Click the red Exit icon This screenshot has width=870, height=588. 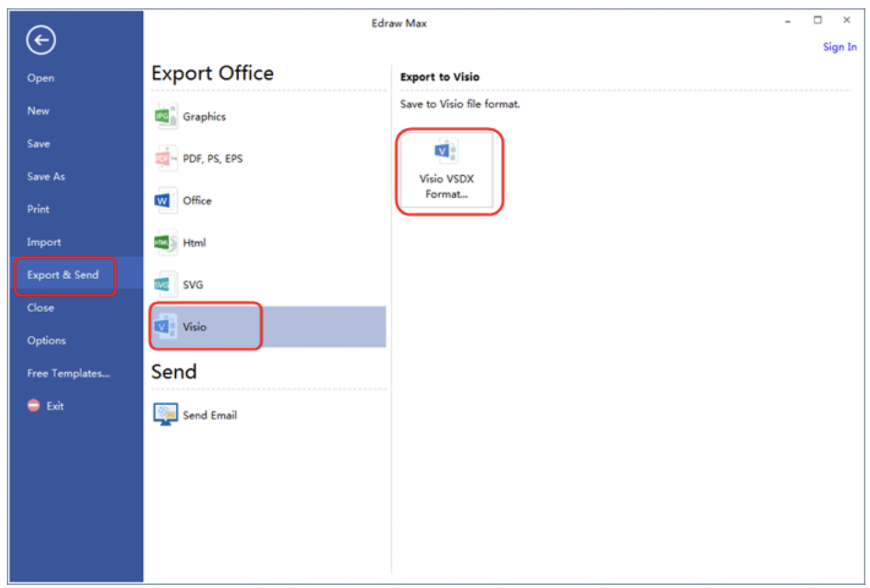coord(34,406)
